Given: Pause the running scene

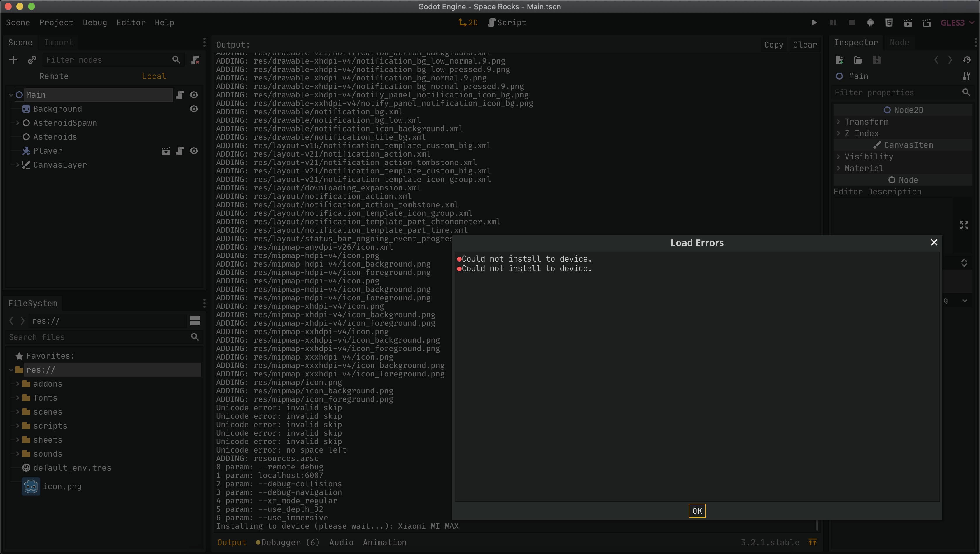Looking at the screenshot, I should click(x=833, y=22).
